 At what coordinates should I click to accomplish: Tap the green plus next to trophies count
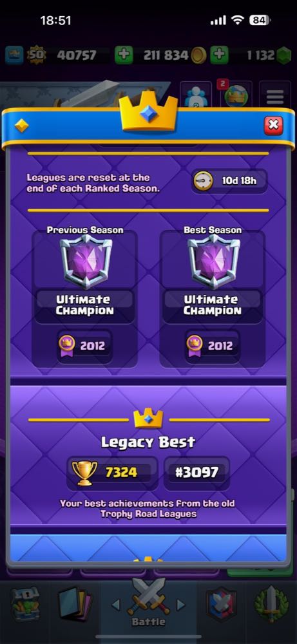point(124,55)
